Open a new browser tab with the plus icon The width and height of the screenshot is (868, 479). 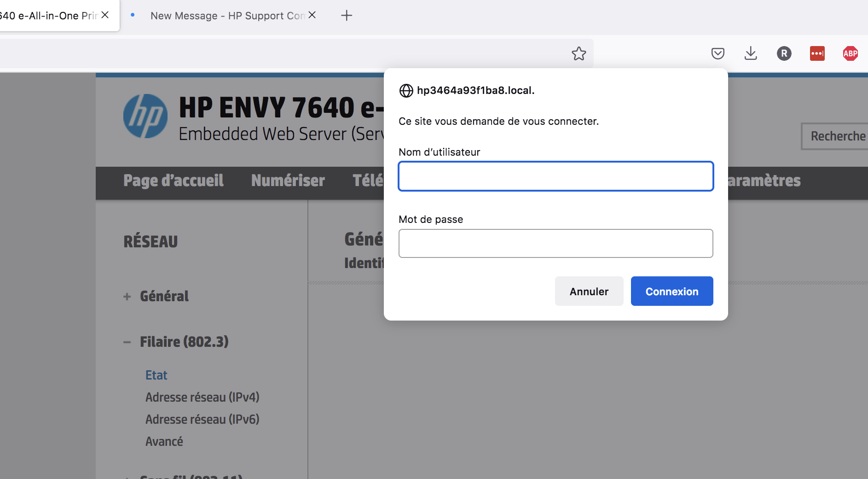click(x=347, y=15)
